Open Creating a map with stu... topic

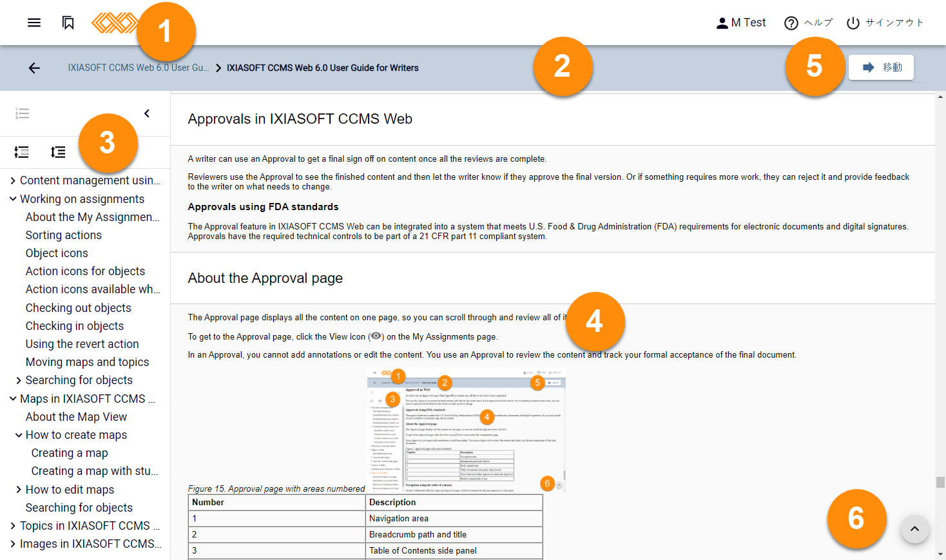coord(95,471)
